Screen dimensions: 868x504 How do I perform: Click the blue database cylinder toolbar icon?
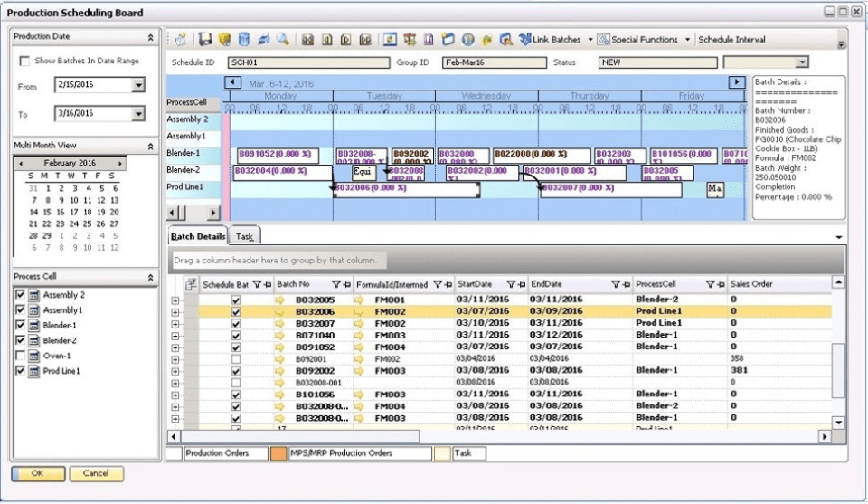coord(243,39)
